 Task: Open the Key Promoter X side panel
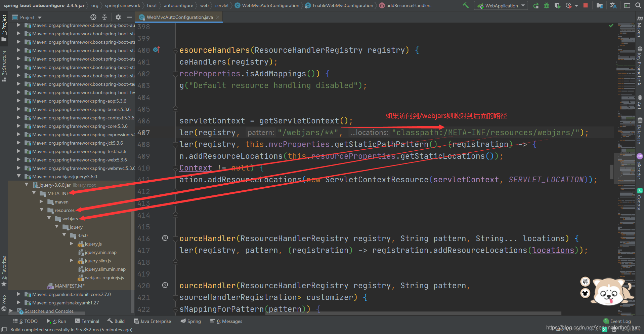point(640,66)
